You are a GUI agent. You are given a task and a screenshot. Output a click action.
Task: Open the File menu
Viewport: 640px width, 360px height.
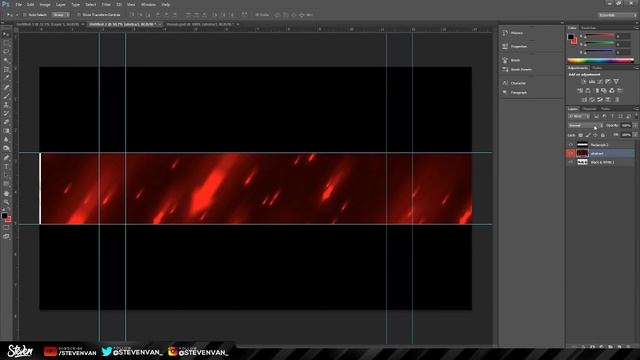click(x=18, y=4)
